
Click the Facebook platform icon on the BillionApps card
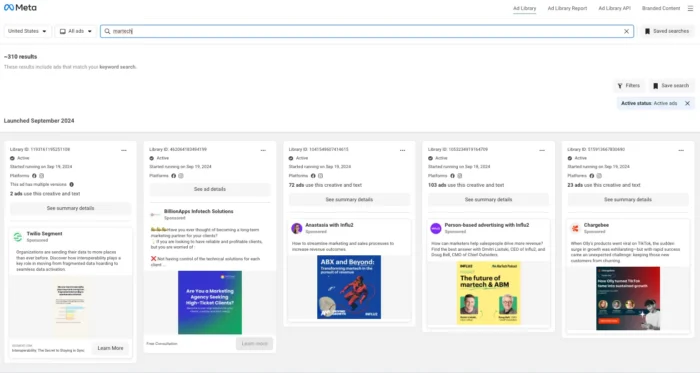173,176
